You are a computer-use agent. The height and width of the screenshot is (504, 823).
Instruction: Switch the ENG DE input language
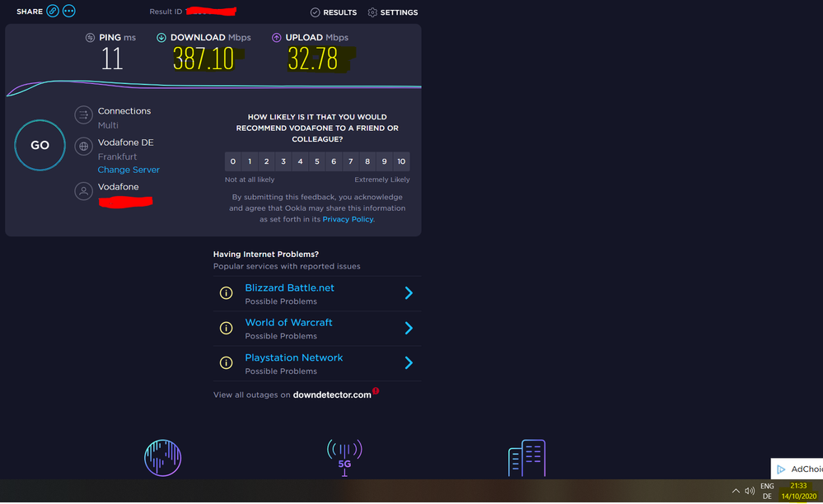(767, 492)
